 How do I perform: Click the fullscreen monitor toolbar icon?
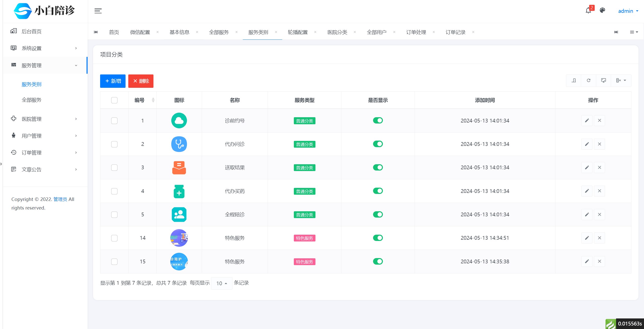coord(603,80)
